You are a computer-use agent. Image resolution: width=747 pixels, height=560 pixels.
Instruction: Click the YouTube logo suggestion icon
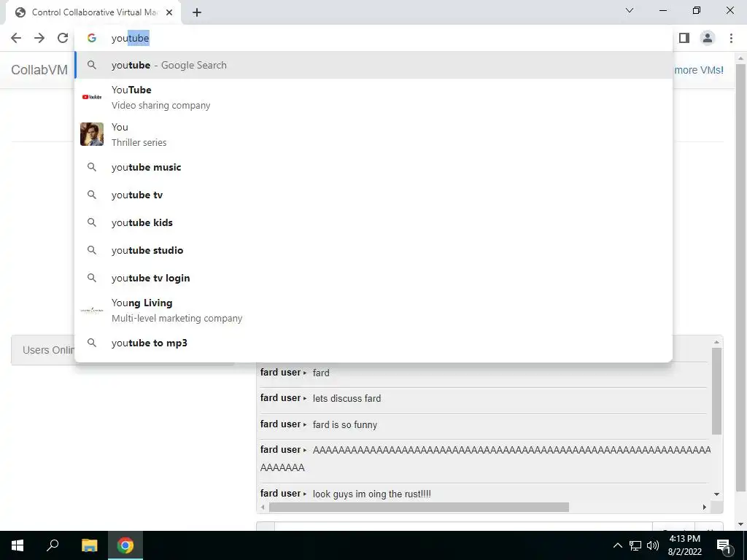pyautogui.click(x=92, y=97)
